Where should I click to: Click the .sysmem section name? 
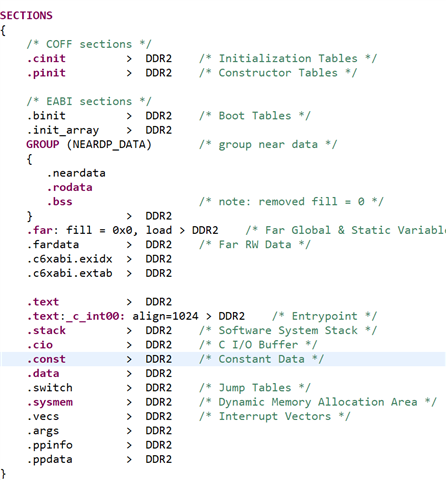click(x=50, y=402)
